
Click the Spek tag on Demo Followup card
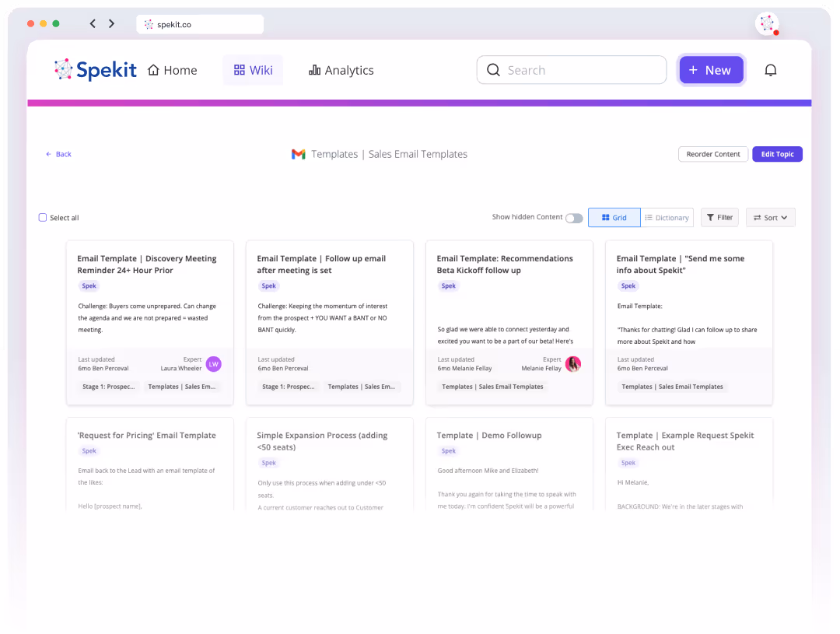(449, 451)
